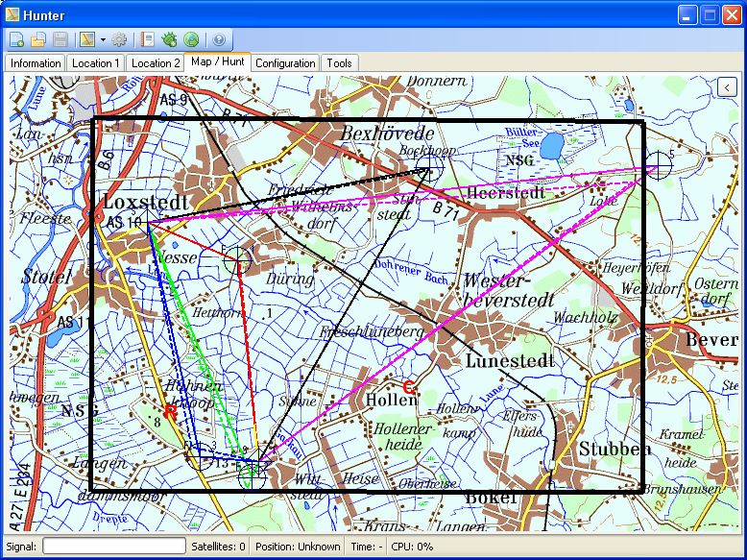The width and height of the screenshot is (747, 560).
Task: Expand side panel with arrow button
Action: point(727,87)
